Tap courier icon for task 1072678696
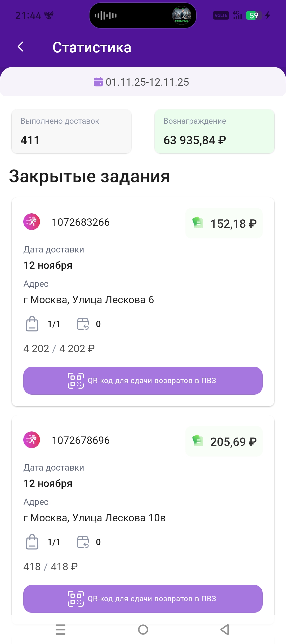286x644 pixels. 32,440
